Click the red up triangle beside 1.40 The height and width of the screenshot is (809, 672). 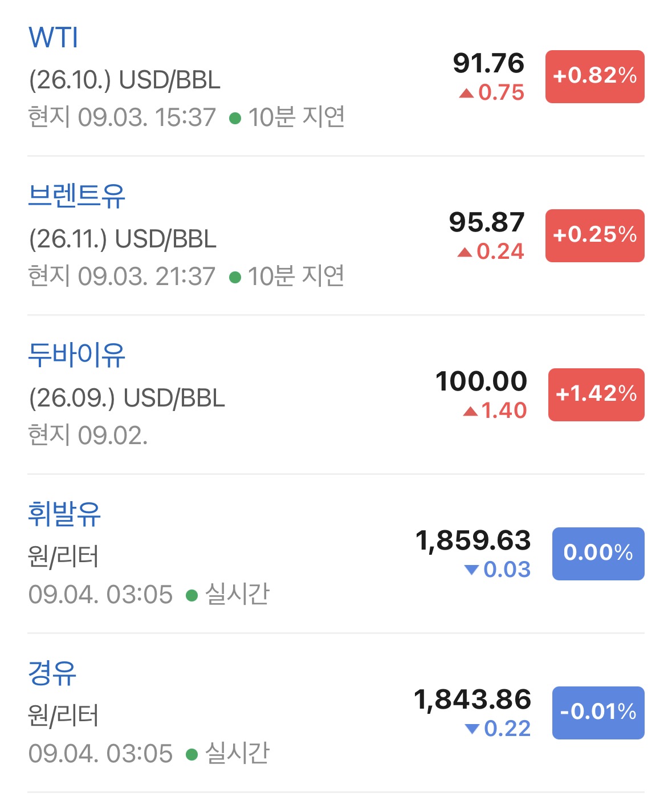tap(470, 410)
